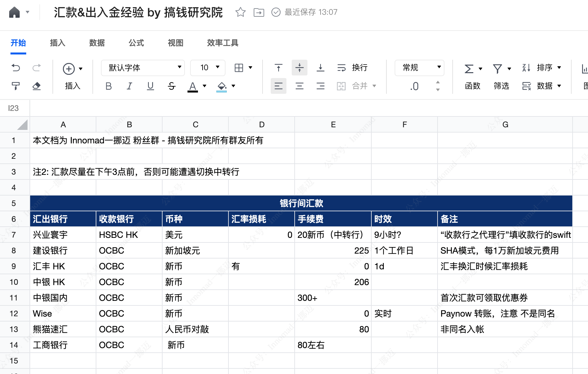The image size is (588, 374).
Task: Click the circled plus insert icon
Action: 69,69
